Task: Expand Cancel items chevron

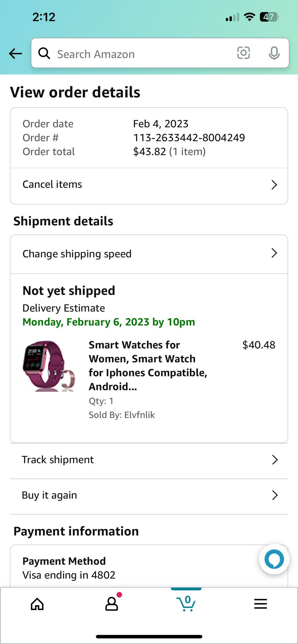Action: [x=274, y=185]
